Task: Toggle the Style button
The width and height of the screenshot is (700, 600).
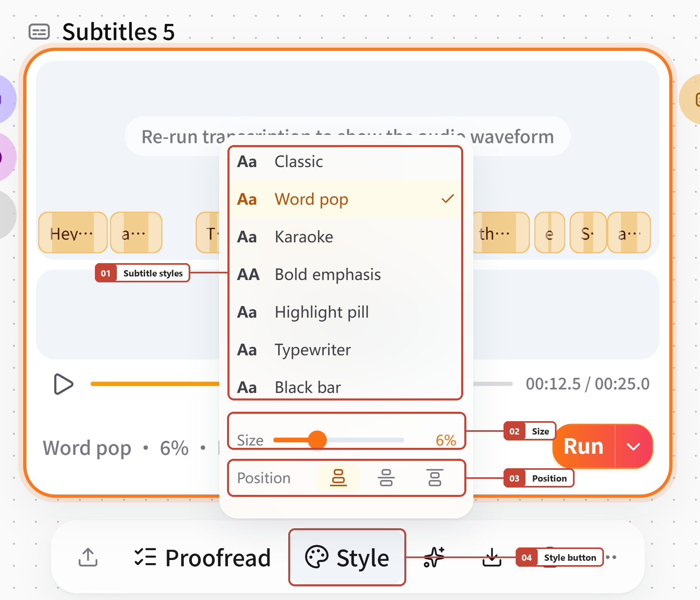Action: coord(347,557)
